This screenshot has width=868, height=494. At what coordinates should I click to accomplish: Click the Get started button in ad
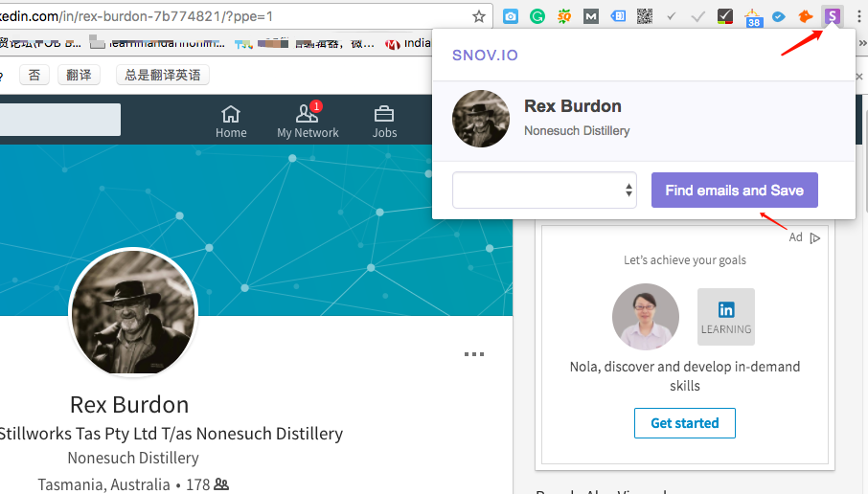tap(684, 423)
